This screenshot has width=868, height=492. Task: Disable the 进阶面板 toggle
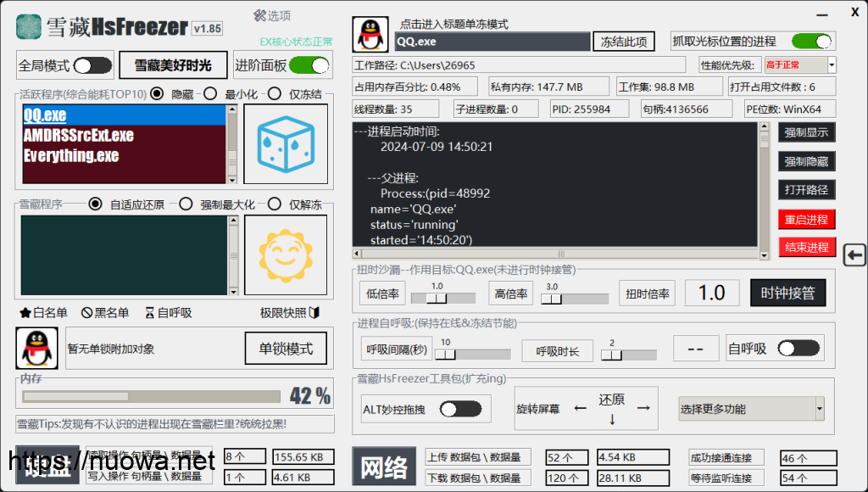pyautogui.click(x=309, y=65)
